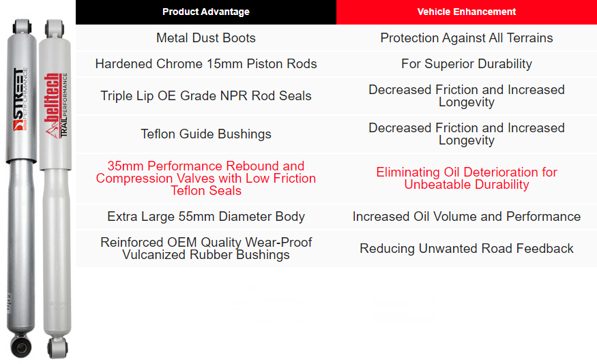Click the Belltech logo on right shock
This screenshot has height=364, width=597.
point(52,102)
